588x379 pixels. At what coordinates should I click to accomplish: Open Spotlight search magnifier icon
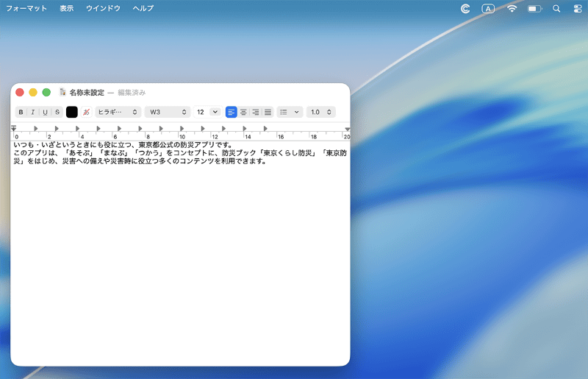tap(556, 9)
